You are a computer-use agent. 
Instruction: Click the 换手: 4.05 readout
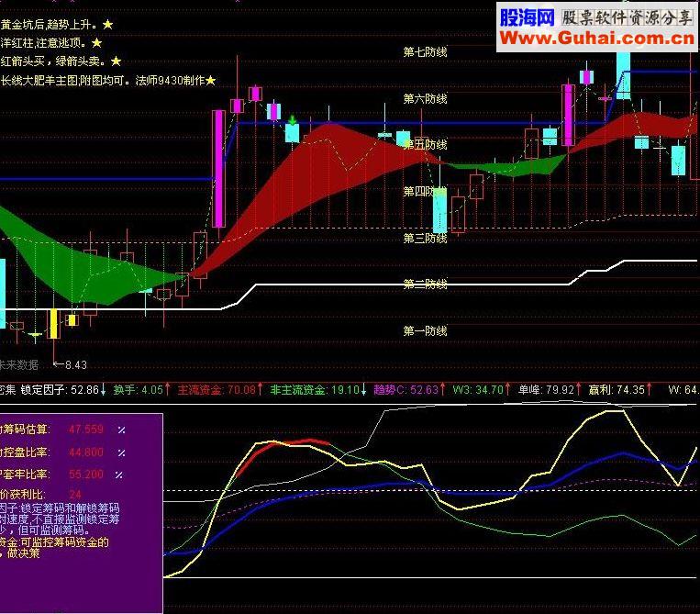[x=138, y=390]
